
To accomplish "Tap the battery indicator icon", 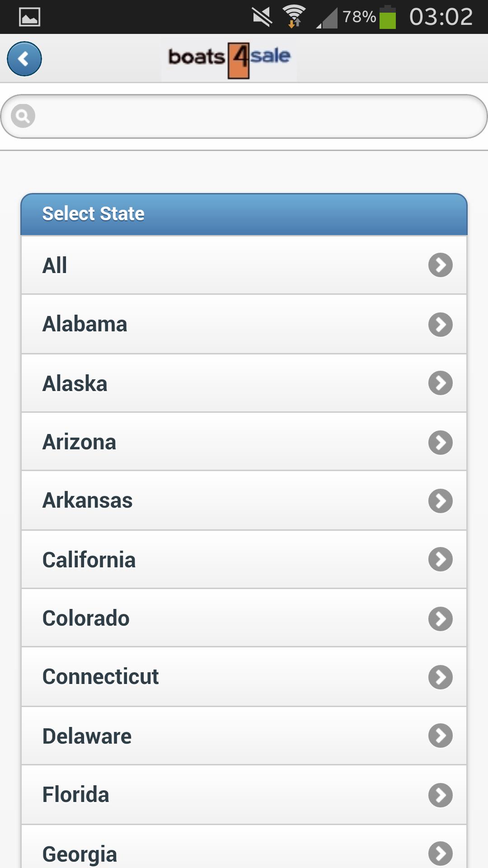I will click(387, 17).
